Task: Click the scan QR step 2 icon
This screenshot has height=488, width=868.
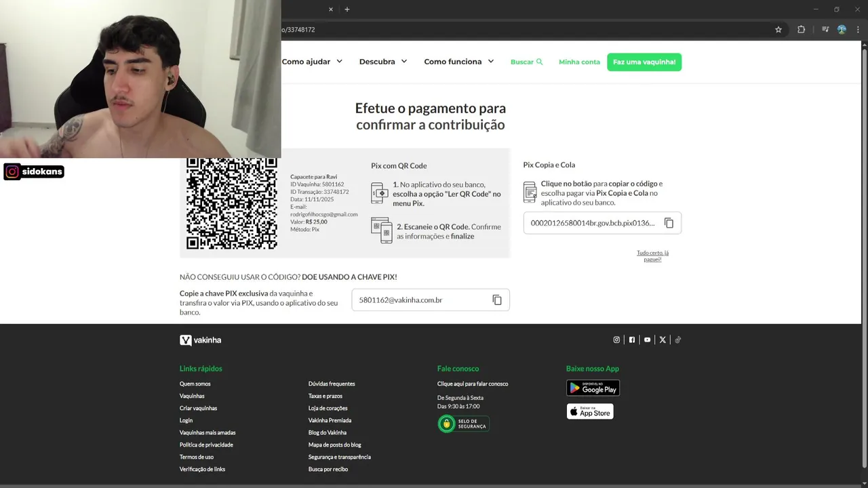Action: (380, 230)
